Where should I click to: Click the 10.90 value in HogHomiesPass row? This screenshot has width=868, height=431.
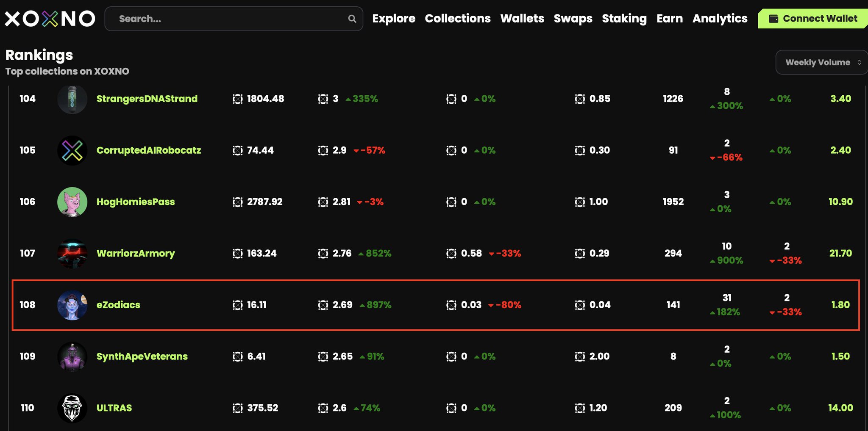pyautogui.click(x=840, y=202)
